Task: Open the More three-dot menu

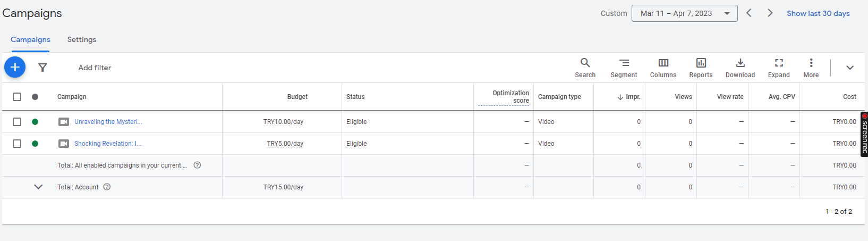Action: (811, 68)
